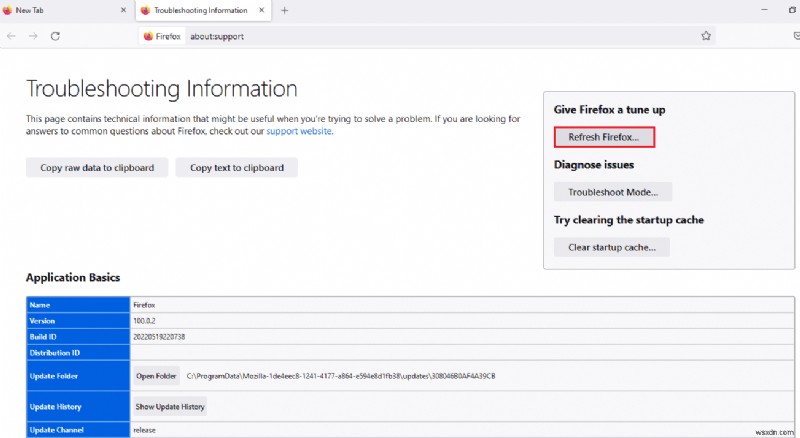Minimize the Firefox window
Viewport: 800px width, 438px height.
point(764,10)
